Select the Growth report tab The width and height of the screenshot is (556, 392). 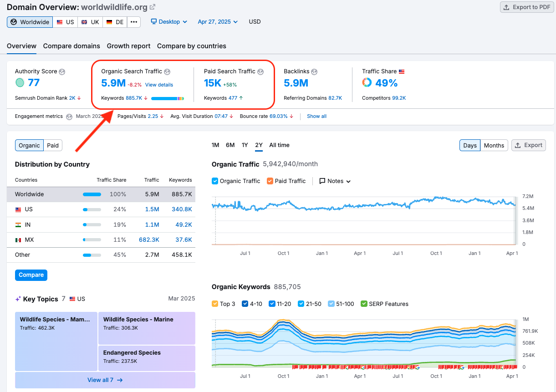(128, 46)
